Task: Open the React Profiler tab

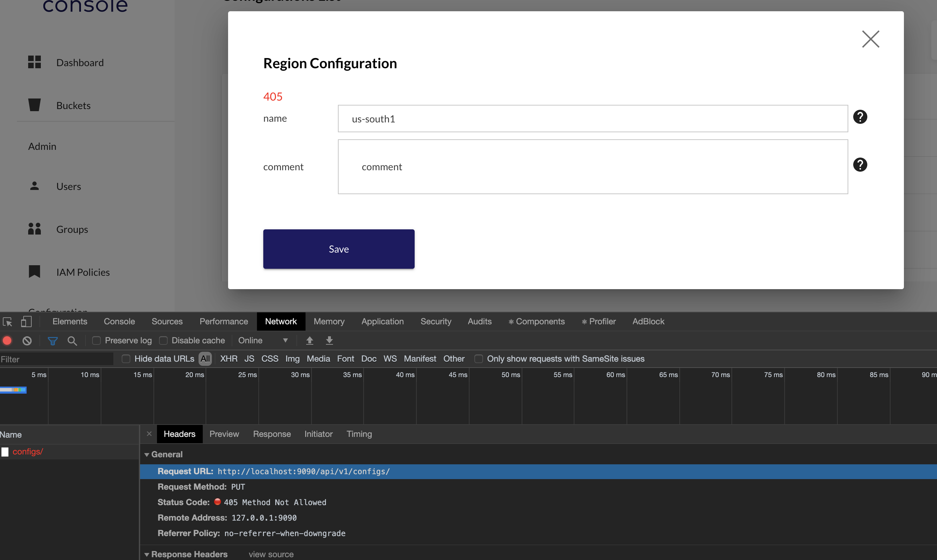Action: coord(599,322)
